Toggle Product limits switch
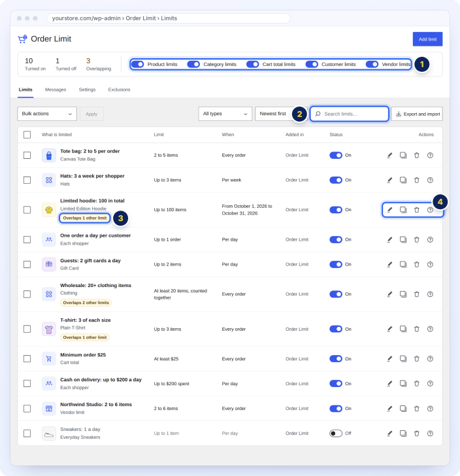The image size is (460, 476). pos(137,64)
